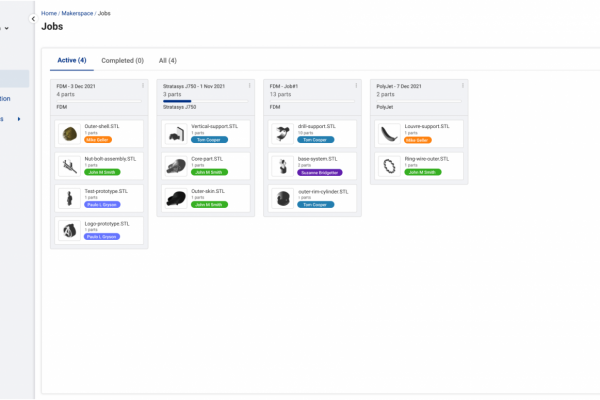Open the Core-part.STL part card
The image size is (600, 400).
[x=202, y=166]
